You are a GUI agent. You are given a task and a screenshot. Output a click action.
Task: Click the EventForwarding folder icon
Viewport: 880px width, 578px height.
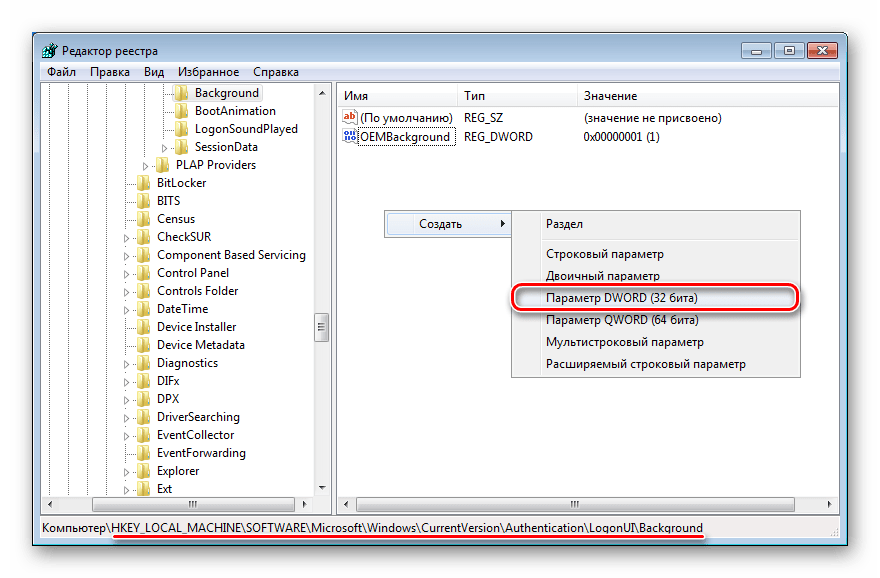[144, 453]
